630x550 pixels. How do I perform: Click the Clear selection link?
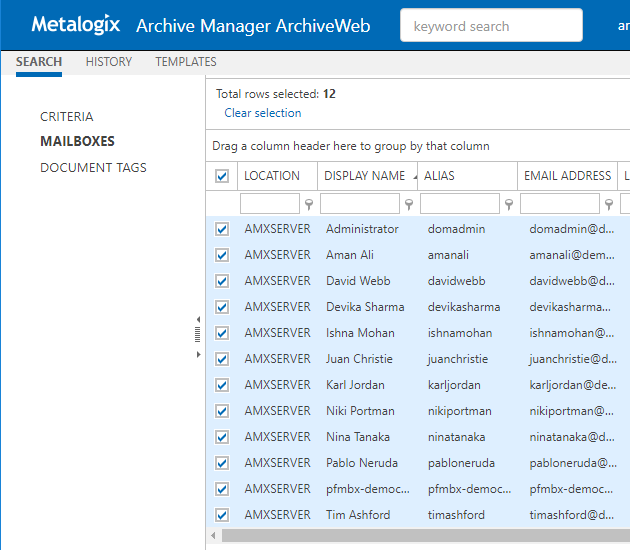pos(263,113)
